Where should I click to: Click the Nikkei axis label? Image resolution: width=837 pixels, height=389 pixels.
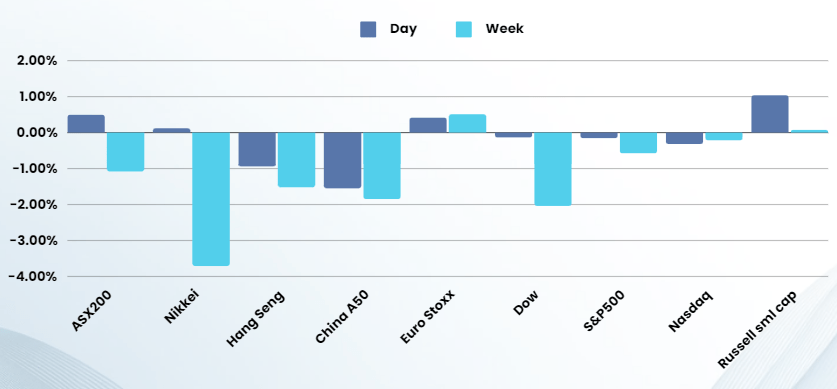coord(182,307)
